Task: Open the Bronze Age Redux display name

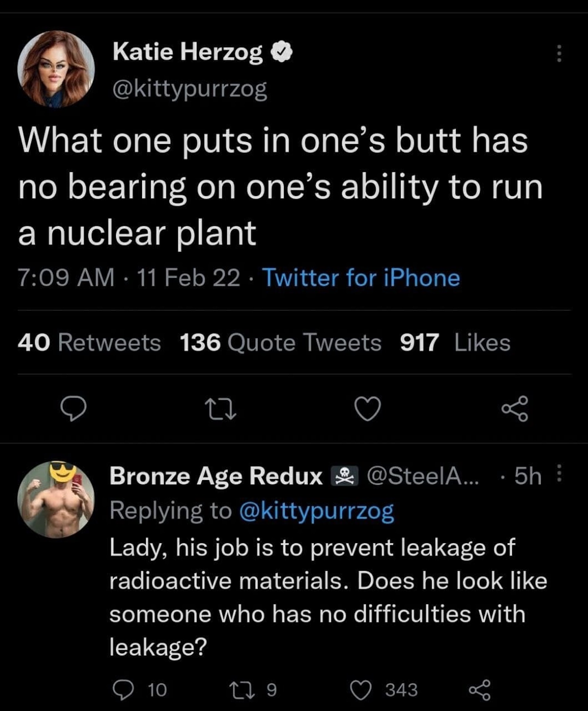Action: pyautogui.click(x=216, y=476)
